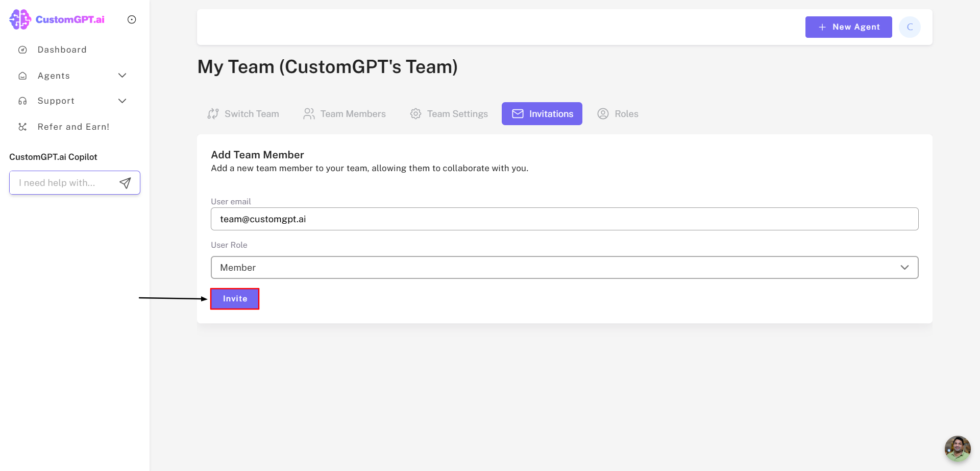Click the Team Settings gear icon

(416, 114)
